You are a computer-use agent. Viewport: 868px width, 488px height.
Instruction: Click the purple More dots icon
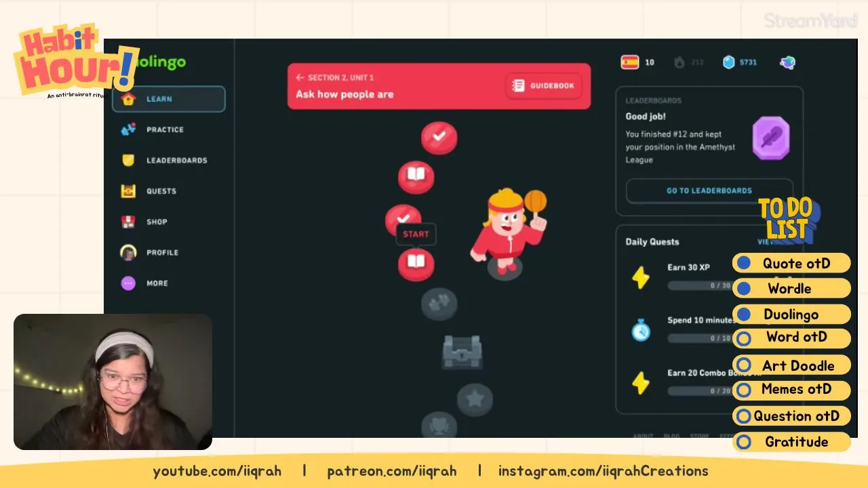pyautogui.click(x=128, y=283)
